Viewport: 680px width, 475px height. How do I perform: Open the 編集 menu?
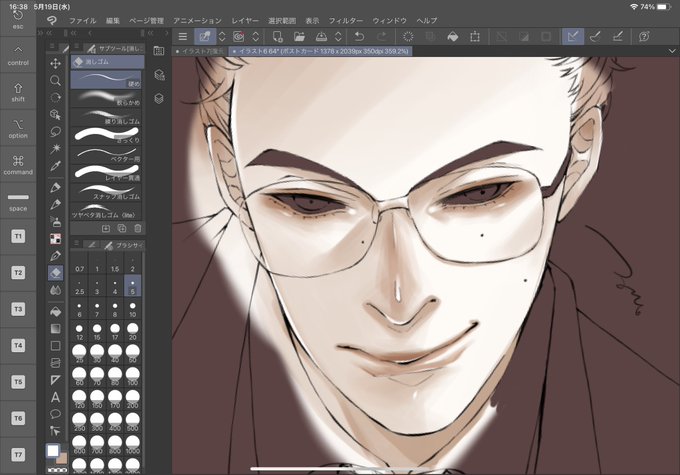pos(113,20)
